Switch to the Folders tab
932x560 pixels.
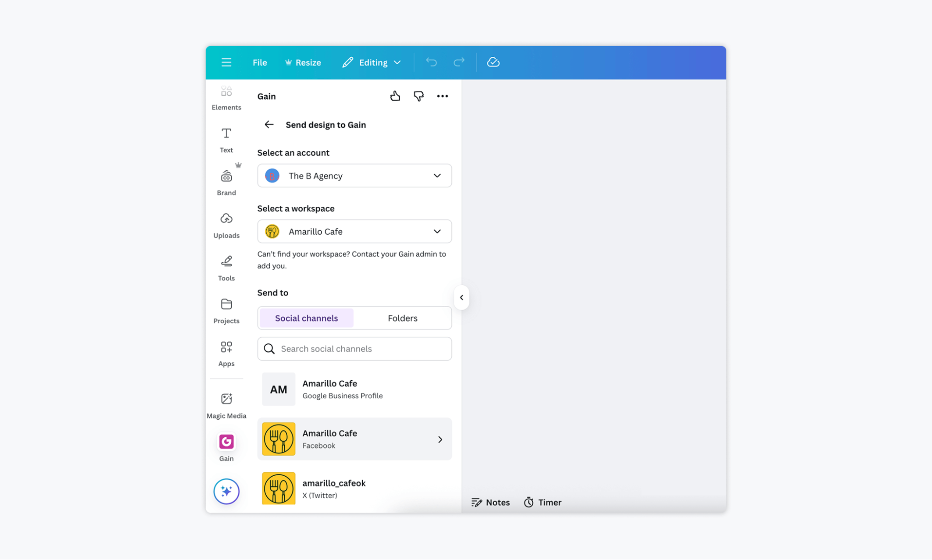(x=402, y=318)
